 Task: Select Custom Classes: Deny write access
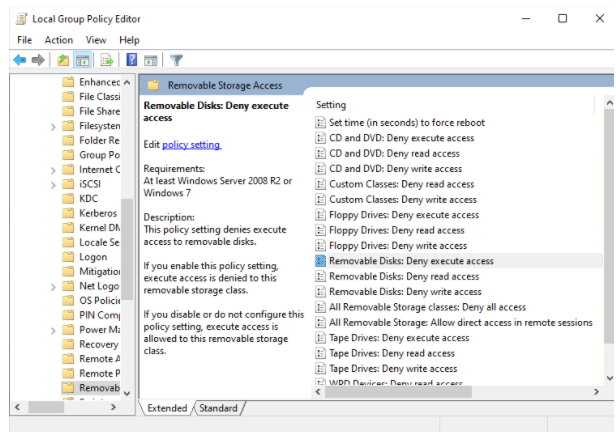pos(403,200)
